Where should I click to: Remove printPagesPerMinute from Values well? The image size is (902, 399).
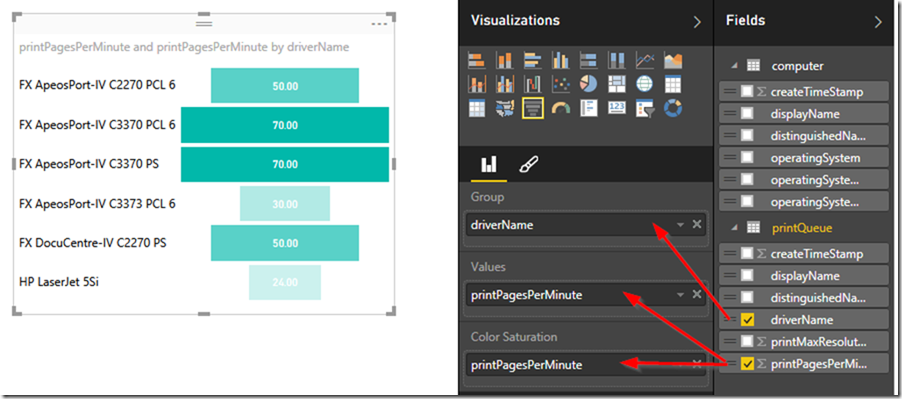click(x=697, y=294)
